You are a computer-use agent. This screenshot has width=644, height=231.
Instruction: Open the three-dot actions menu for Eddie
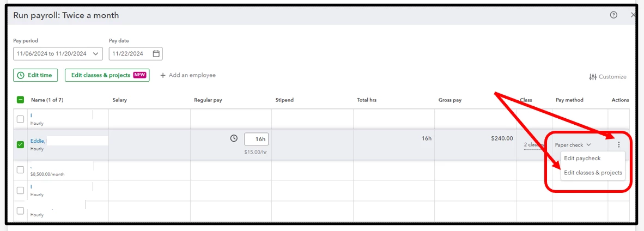pos(618,145)
